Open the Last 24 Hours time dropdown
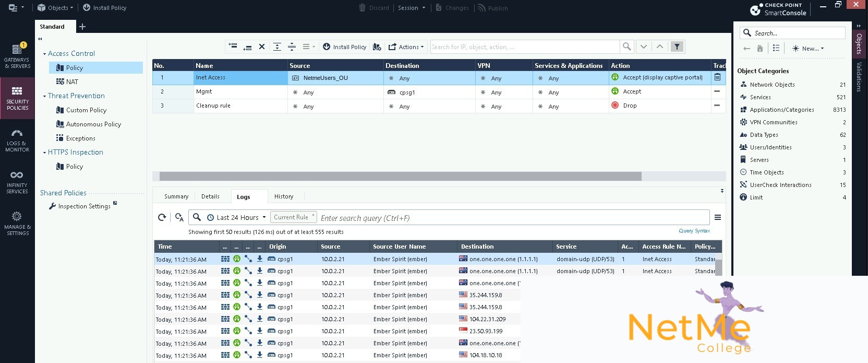The image size is (868, 363). (x=236, y=217)
